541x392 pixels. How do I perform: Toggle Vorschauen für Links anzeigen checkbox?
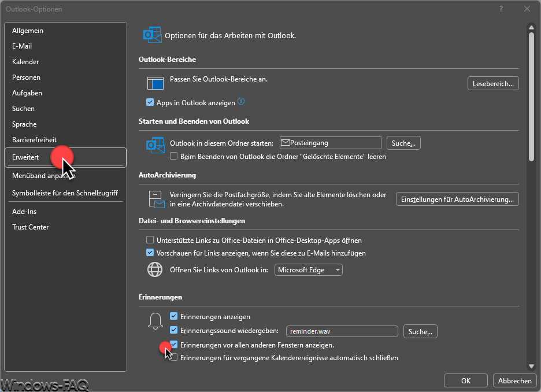(x=150, y=253)
